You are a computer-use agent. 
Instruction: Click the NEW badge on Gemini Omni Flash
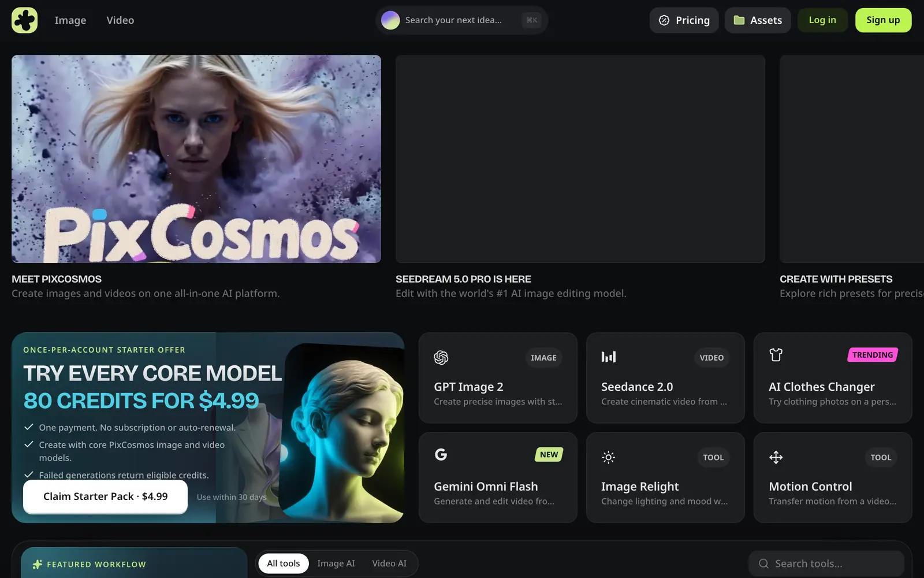[549, 455]
